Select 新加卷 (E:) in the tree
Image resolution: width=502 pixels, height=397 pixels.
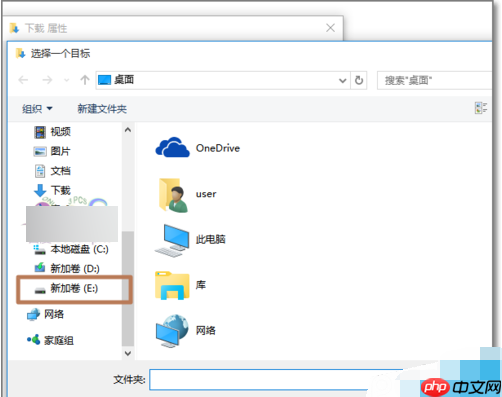pos(74,288)
